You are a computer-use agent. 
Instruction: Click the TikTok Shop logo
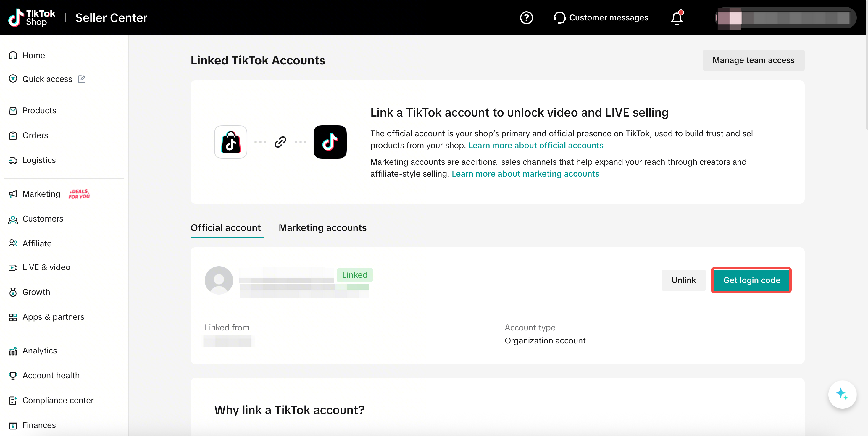(32, 17)
